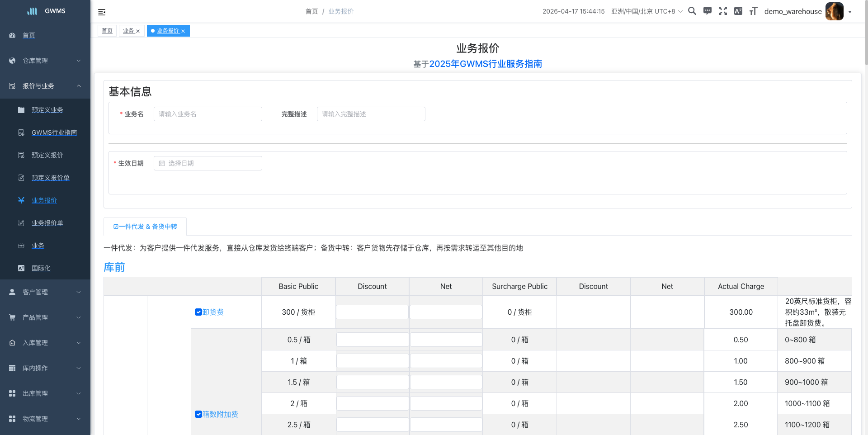Click the 产品管理 cart icon
This screenshot has height=435, width=868.
tap(12, 317)
